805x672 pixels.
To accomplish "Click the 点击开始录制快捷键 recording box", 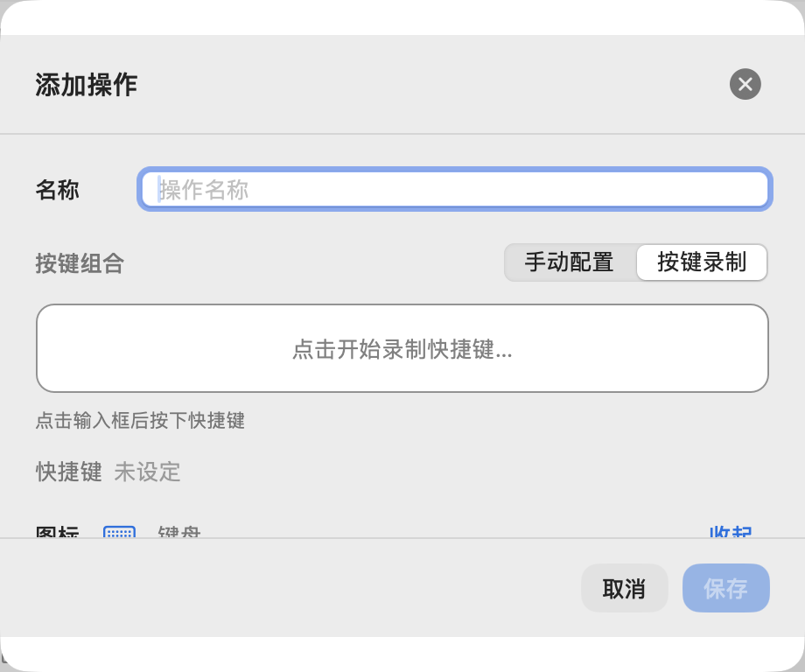I will click(402, 348).
